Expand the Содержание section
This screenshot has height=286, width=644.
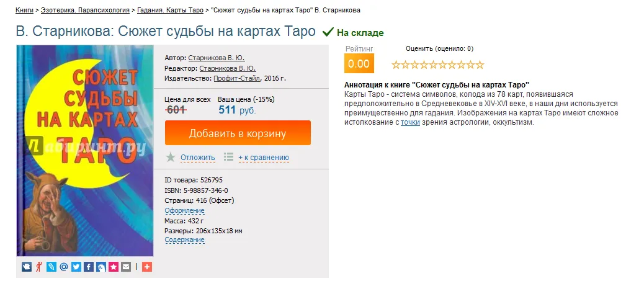coord(184,240)
